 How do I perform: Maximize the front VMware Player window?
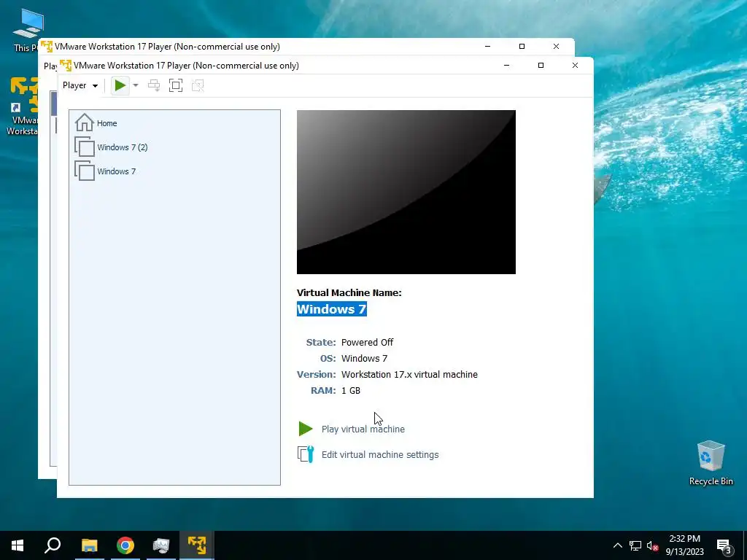click(x=541, y=65)
